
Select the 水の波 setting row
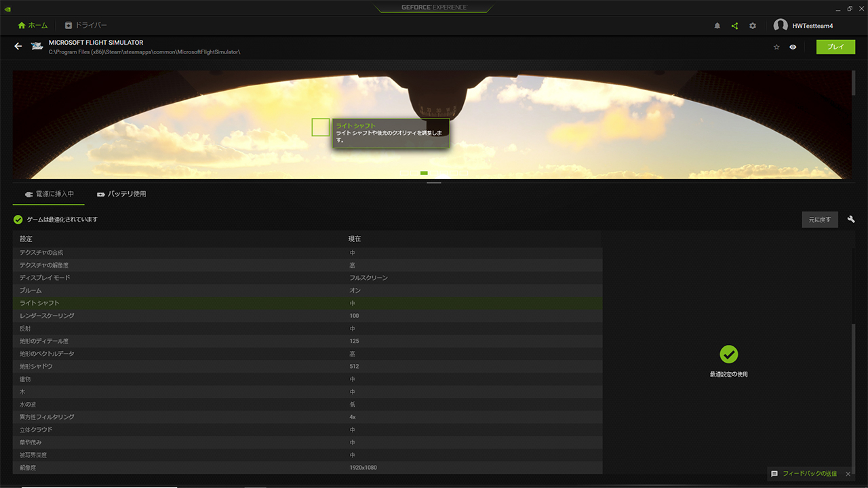307,405
